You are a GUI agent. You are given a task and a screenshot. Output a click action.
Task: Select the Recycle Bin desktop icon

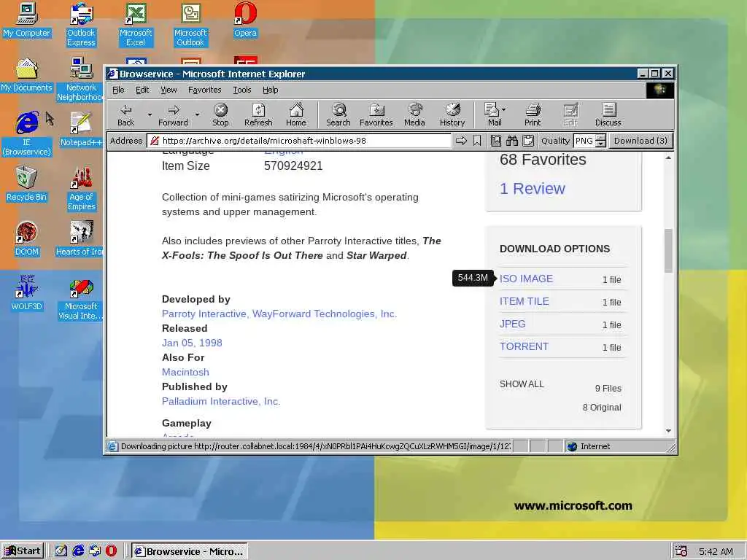(x=26, y=184)
